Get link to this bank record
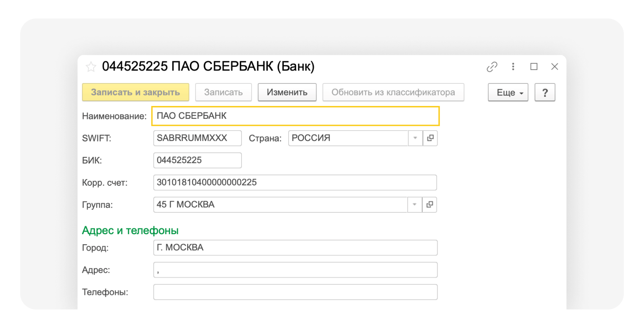The width and height of the screenshot is (644, 328). point(492,66)
